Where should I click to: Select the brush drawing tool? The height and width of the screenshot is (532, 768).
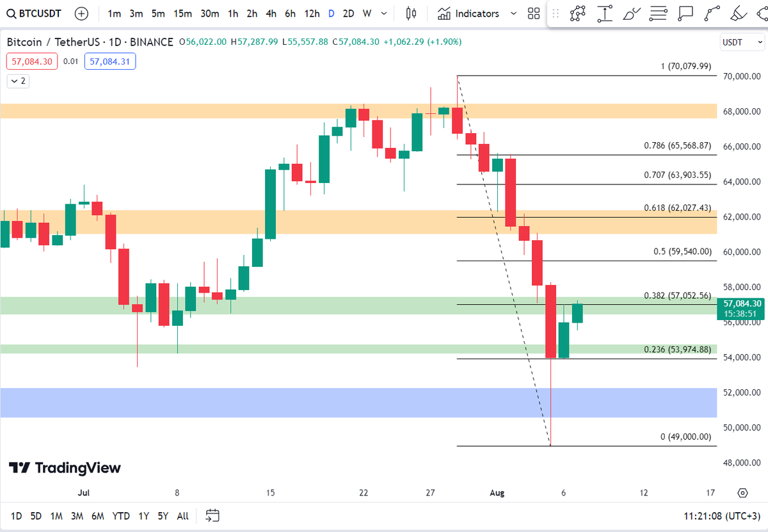click(x=632, y=13)
